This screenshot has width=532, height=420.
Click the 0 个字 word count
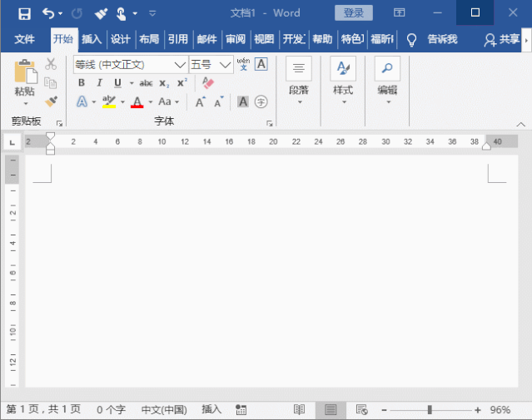111,410
